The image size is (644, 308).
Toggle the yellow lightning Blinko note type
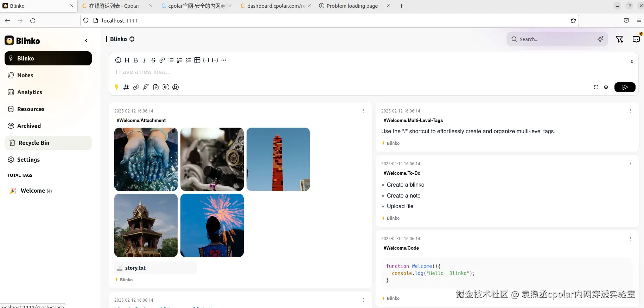[x=116, y=87]
